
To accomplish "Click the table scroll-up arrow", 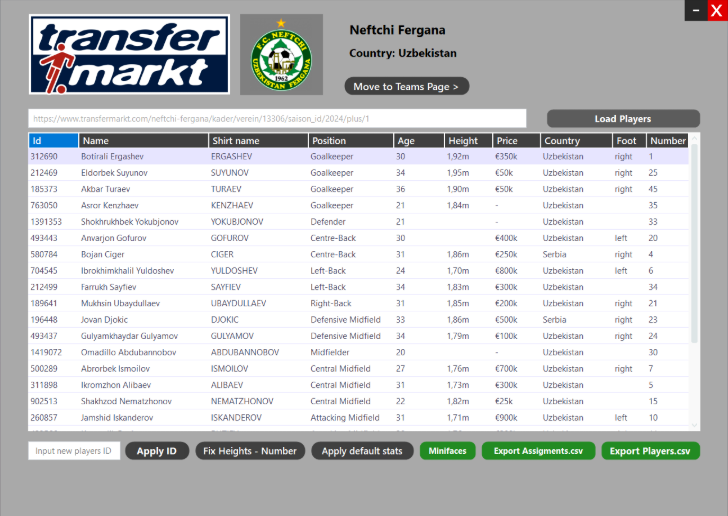I will coord(695,138).
